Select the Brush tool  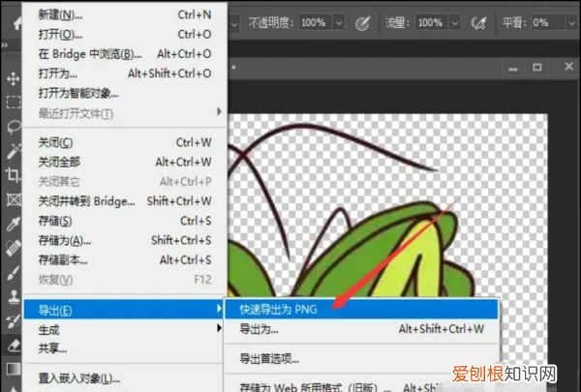pos(14,273)
